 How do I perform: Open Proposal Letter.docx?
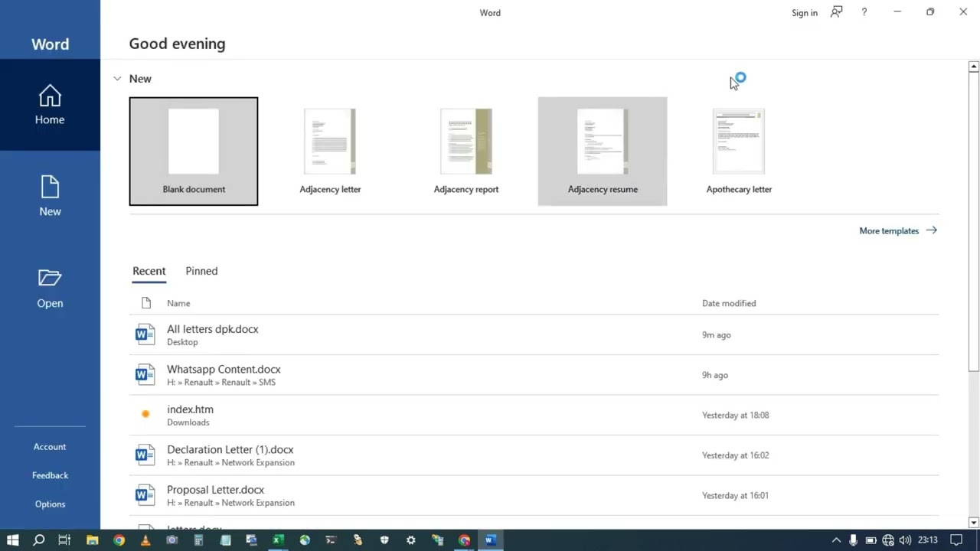[534, 495]
